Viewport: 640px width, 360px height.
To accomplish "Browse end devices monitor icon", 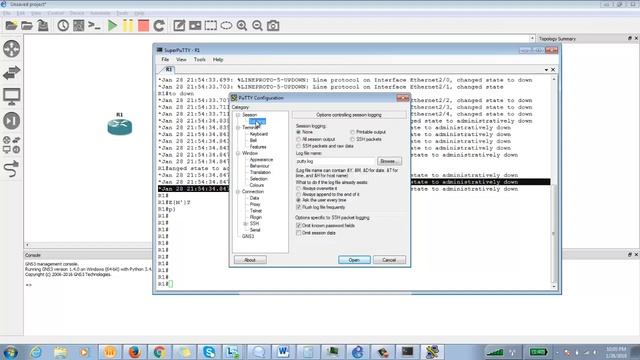I will tap(11, 97).
